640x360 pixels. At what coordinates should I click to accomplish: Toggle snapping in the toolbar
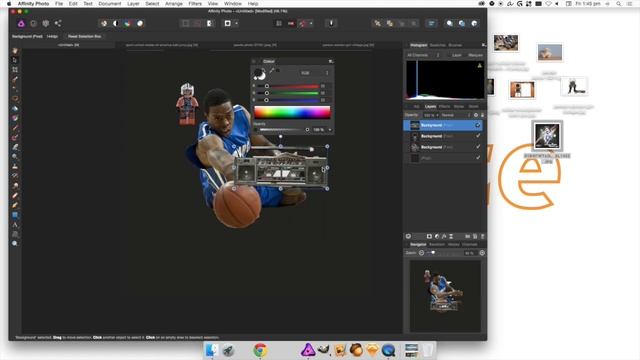303,24
